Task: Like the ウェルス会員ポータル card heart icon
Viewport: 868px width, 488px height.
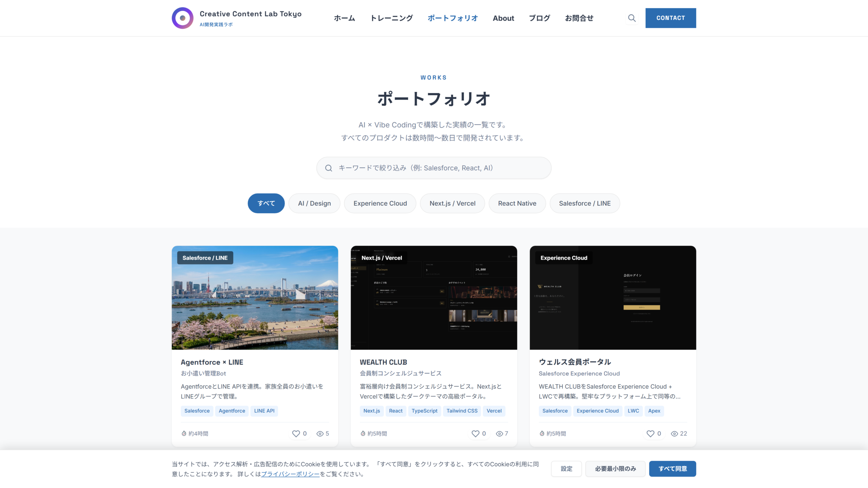Action: pos(650,433)
